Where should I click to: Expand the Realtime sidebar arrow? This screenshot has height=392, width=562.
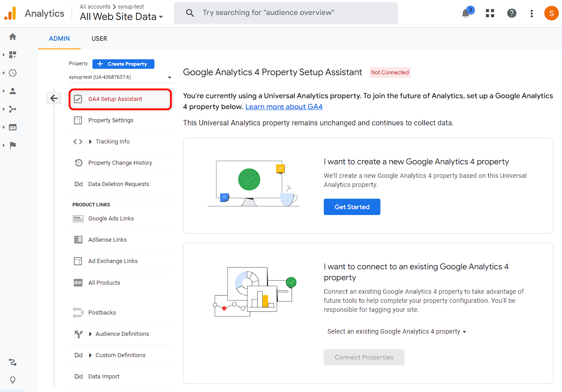point(4,73)
